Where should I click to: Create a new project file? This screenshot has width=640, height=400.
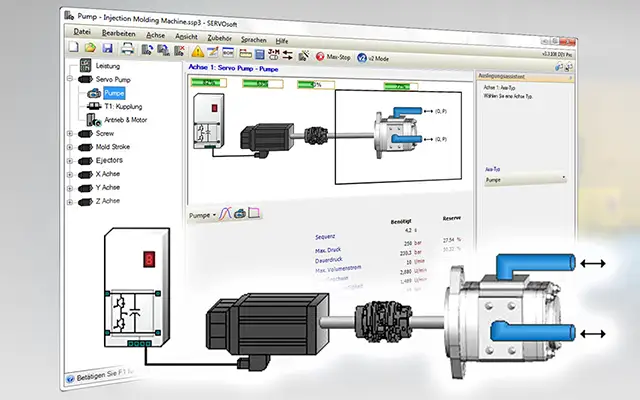tap(73, 47)
